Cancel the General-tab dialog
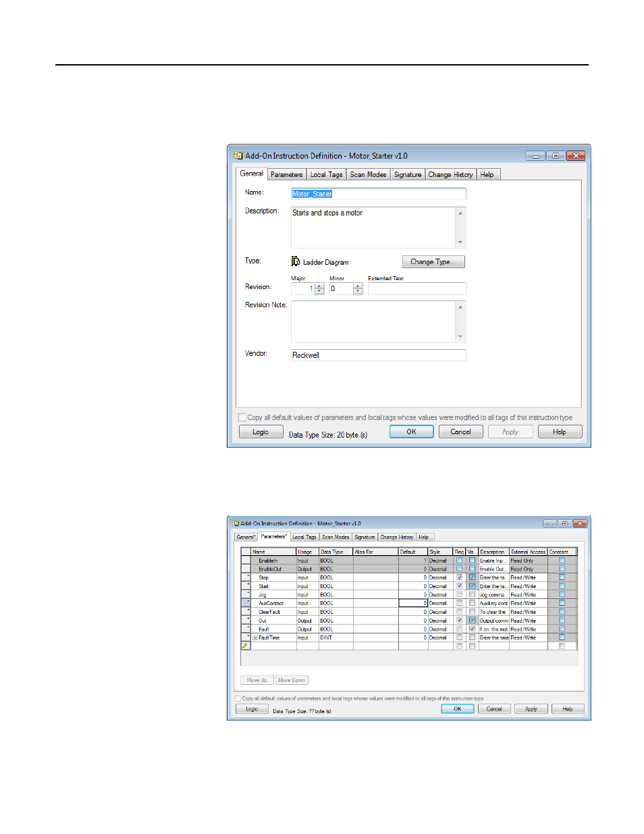The image size is (644, 834). click(460, 432)
